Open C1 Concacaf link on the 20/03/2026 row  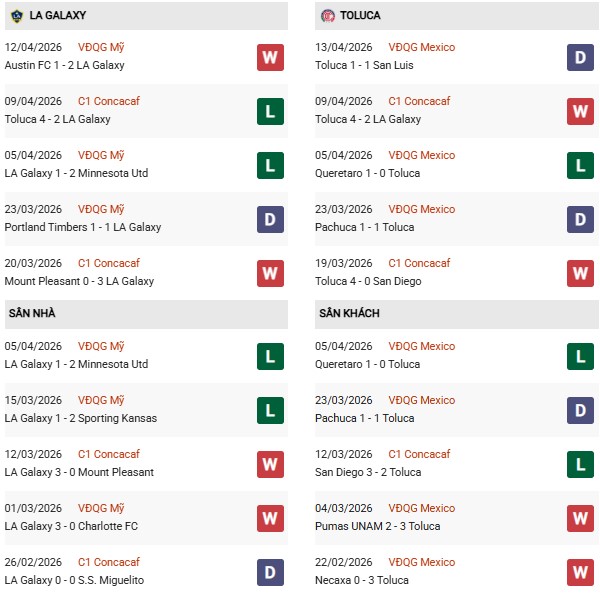(109, 263)
